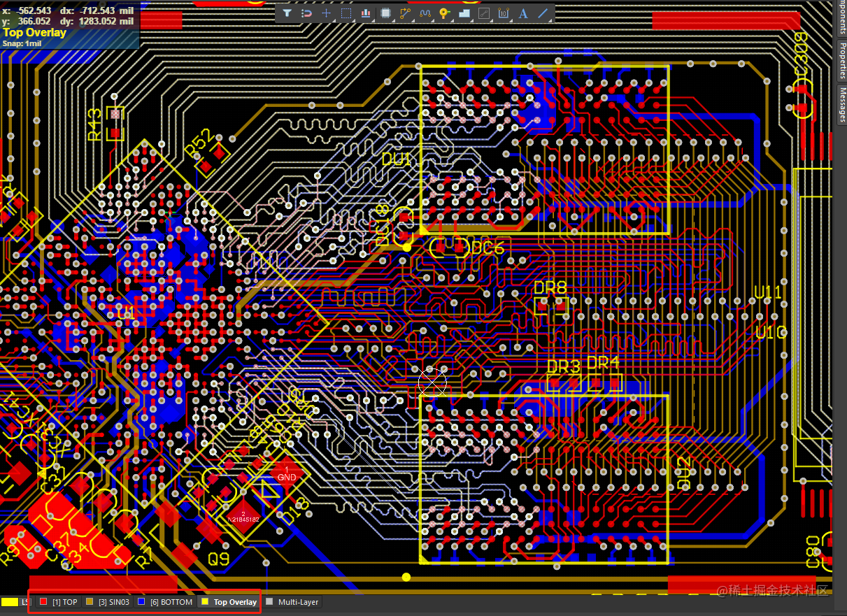Activate the area selection tool
847x616 pixels.
coord(345,13)
